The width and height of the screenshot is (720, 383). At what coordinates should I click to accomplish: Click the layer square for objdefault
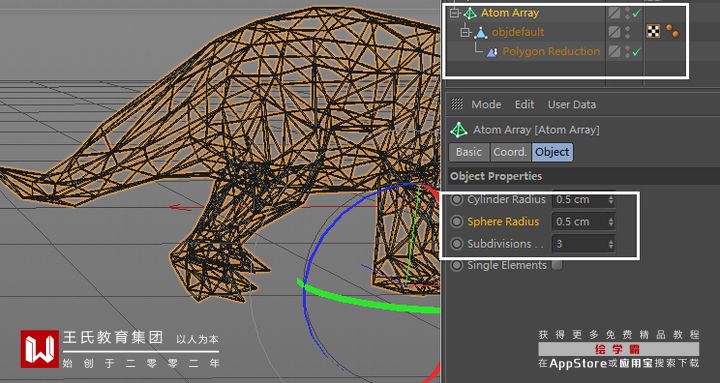[614, 32]
